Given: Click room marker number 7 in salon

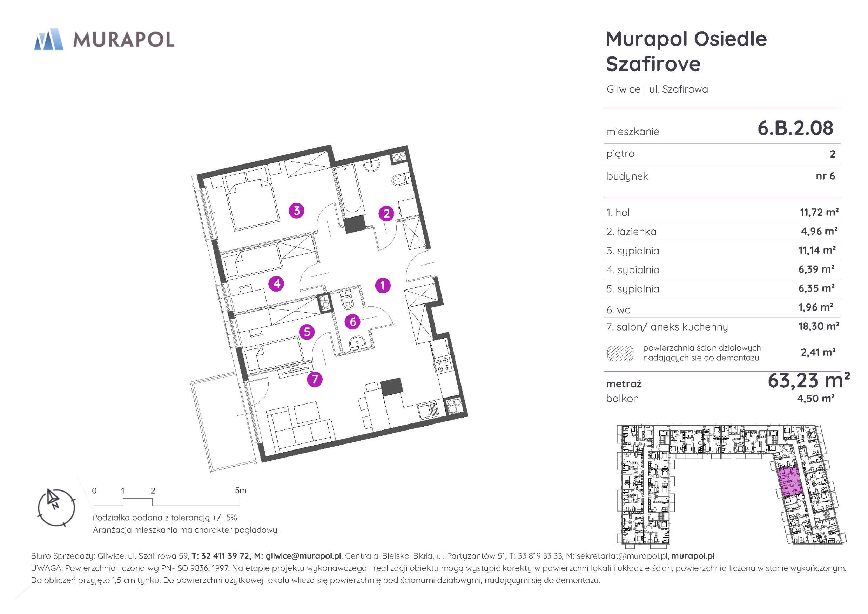Looking at the screenshot, I should click(x=315, y=379).
